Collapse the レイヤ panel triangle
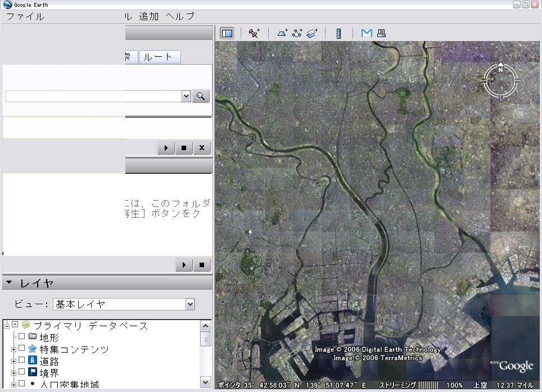 click(10, 282)
